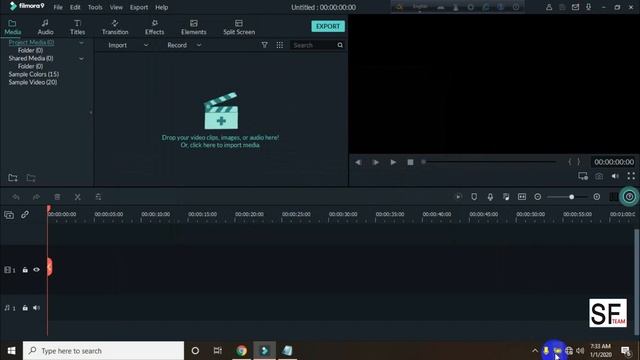Screen dimensions: 640x360
Task: Click the render preview icon
Action: 458,197
